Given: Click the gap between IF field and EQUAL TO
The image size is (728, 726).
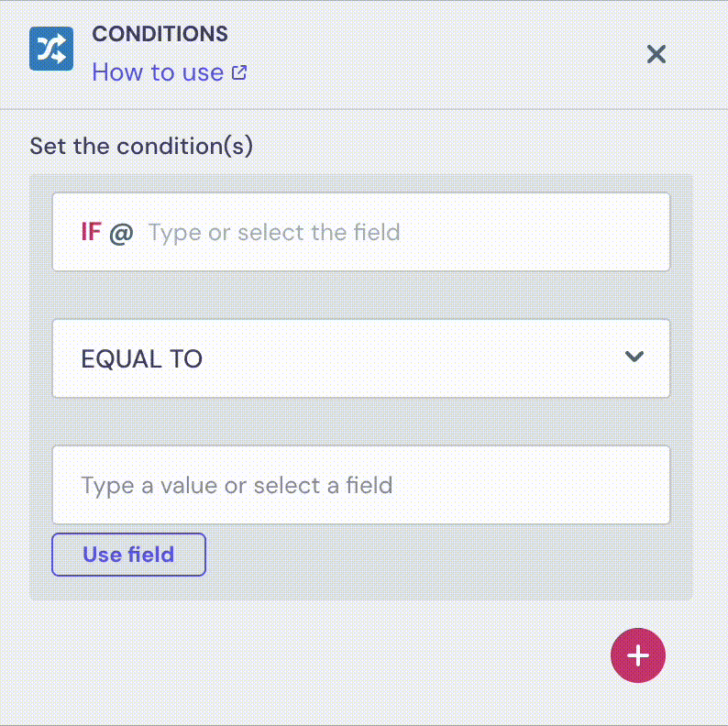Looking at the screenshot, I should coord(360,295).
